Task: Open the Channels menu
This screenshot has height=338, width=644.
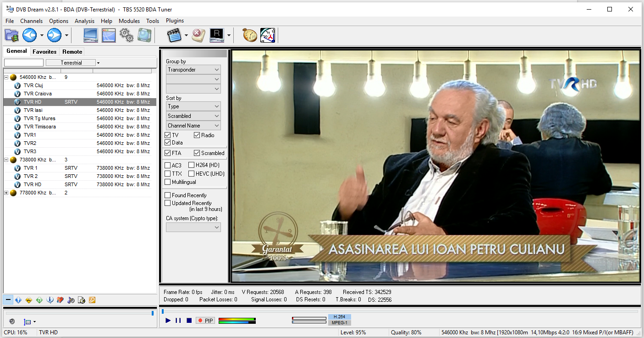Action: (x=31, y=21)
